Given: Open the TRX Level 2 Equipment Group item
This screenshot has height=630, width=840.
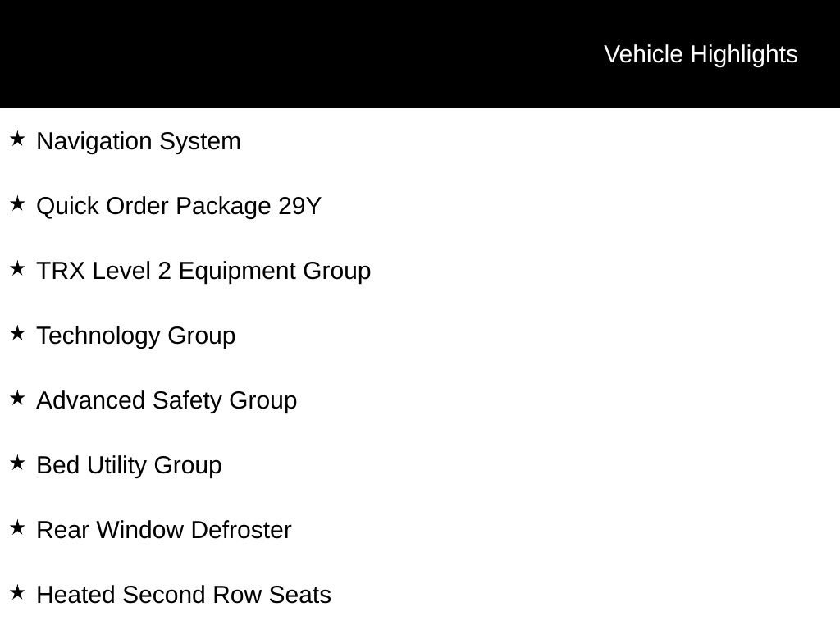Looking at the screenshot, I should point(203,271).
